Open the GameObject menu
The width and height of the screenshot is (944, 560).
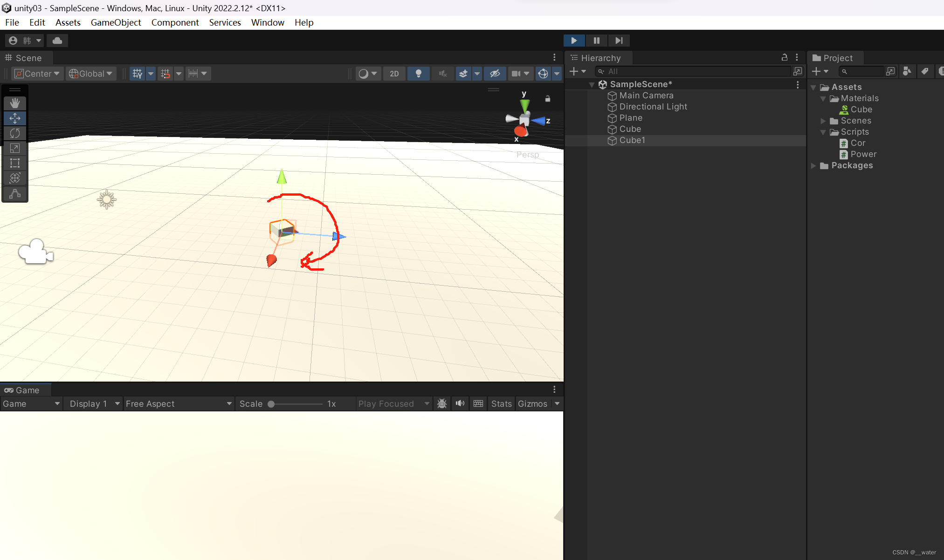[116, 22]
